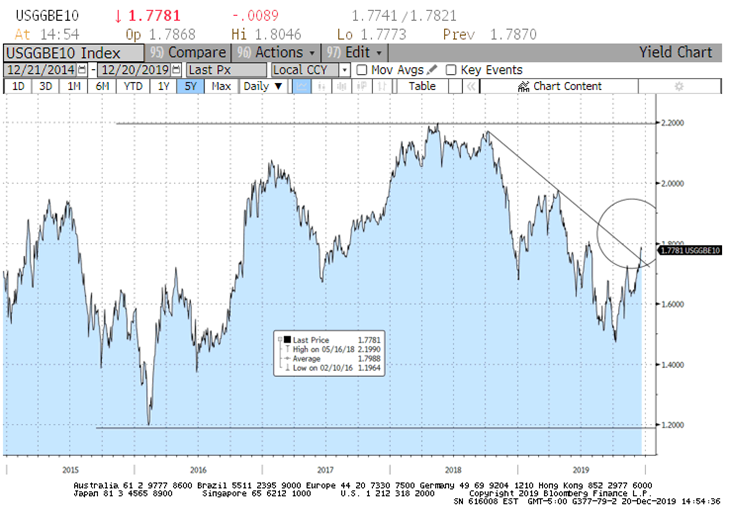Click the USGGBE10 Index security input field

(x=72, y=52)
